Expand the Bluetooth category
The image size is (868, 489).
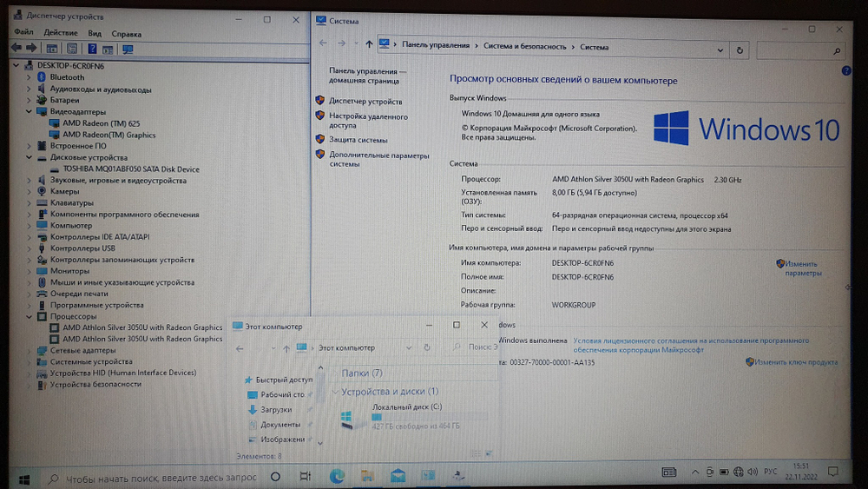click(29, 77)
